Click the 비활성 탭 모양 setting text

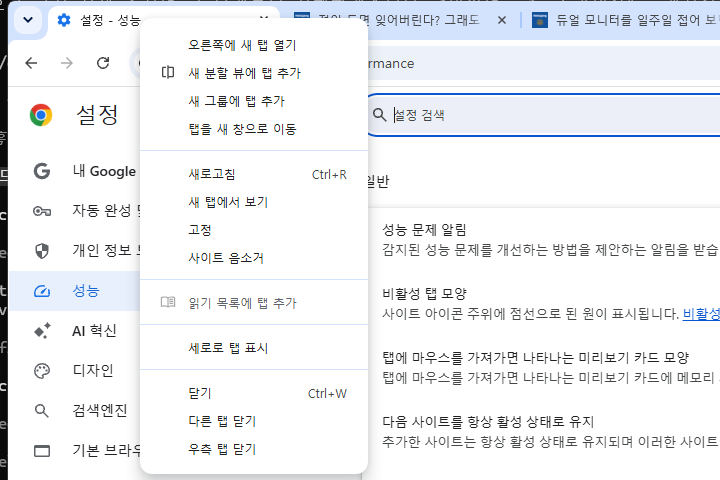(424, 294)
